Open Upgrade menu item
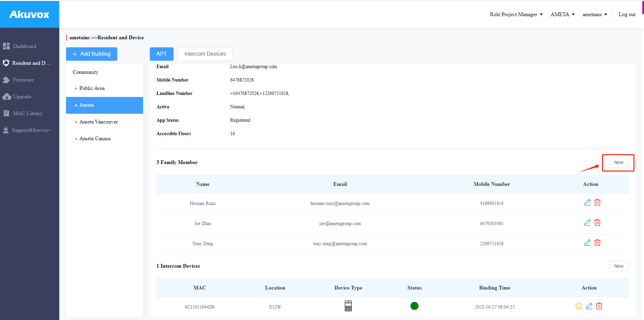This screenshot has height=320, width=644. click(22, 97)
